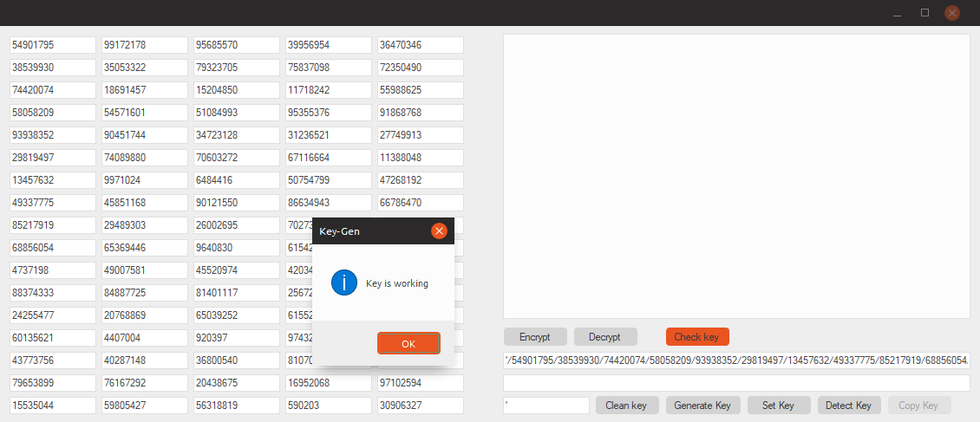Click the cell with value 97102594
The image size is (980, 422).
coord(421,383)
